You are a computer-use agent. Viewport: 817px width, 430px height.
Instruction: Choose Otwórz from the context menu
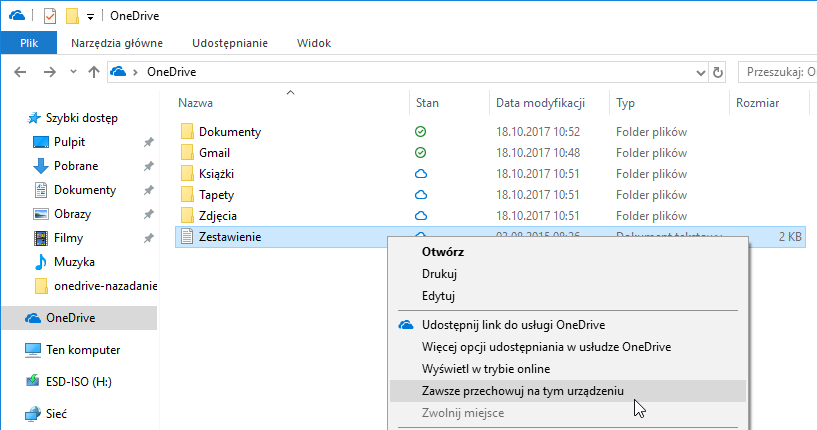(x=568, y=252)
